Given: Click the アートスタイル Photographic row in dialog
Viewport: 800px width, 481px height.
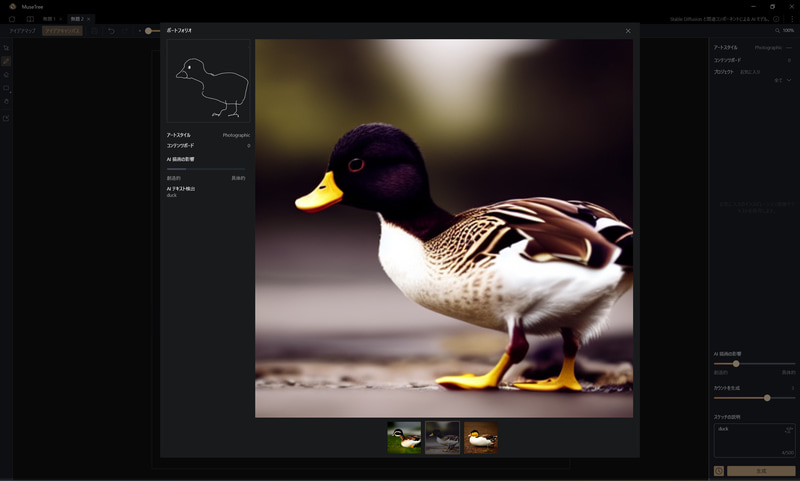Looking at the screenshot, I should point(208,135).
